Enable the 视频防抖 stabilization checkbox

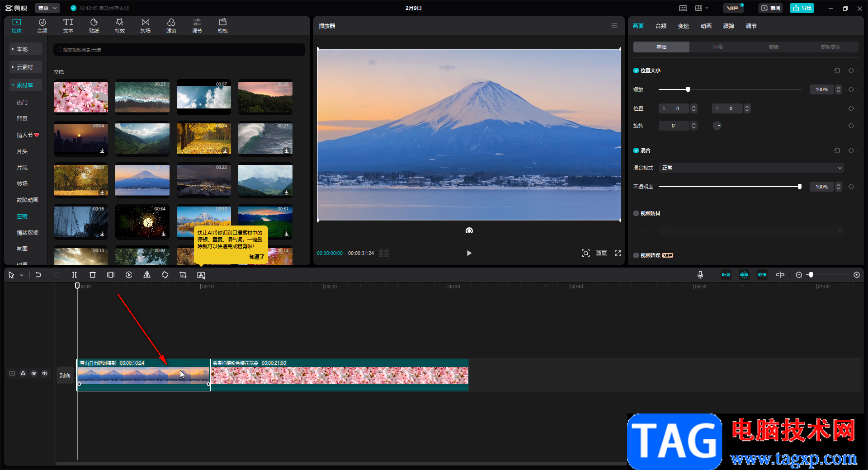pos(636,213)
